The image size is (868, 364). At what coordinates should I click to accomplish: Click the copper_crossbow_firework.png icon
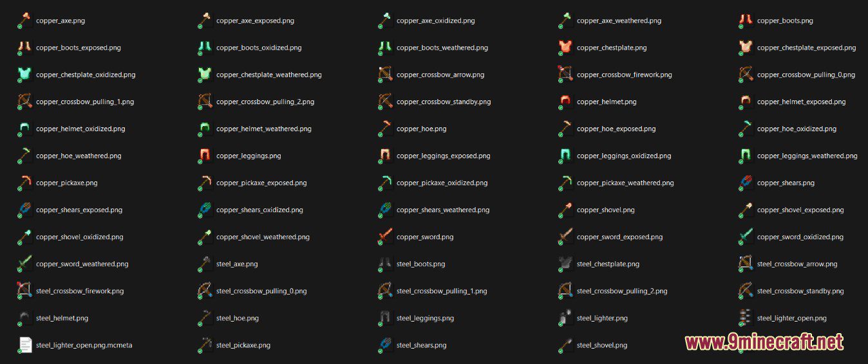[x=565, y=75]
